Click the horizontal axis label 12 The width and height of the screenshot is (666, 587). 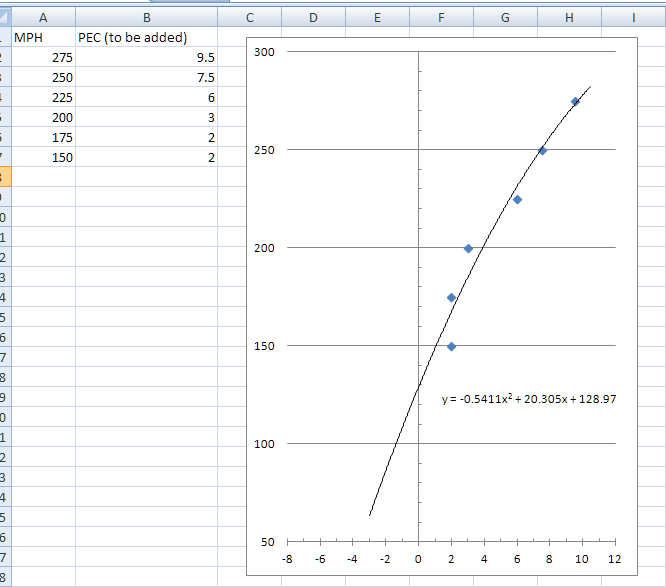pos(615,559)
